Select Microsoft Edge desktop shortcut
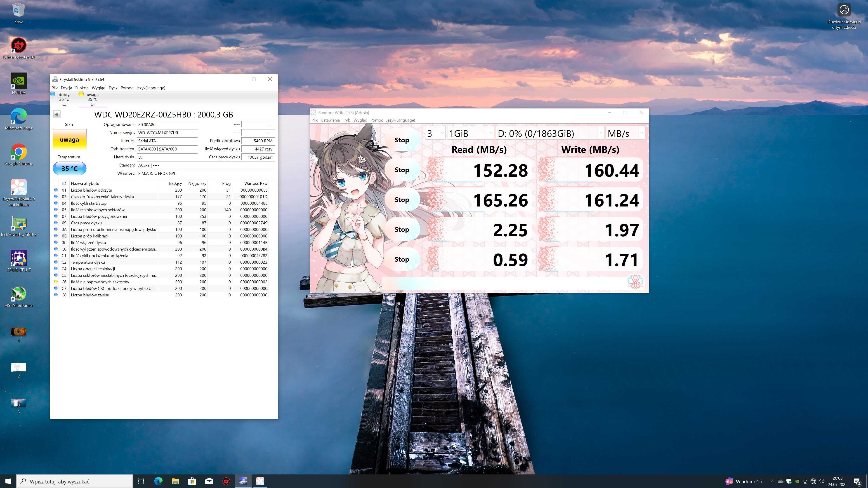This screenshot has height=488, width=868. [x=19, y=119]
